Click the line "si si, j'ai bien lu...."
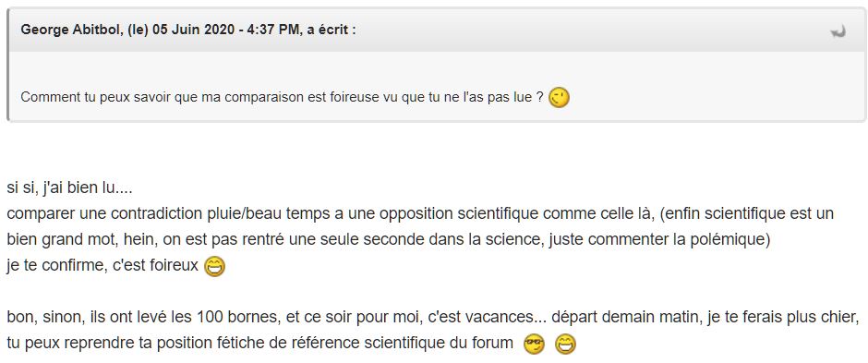This screenshot has width=868, height=363. 70,188
